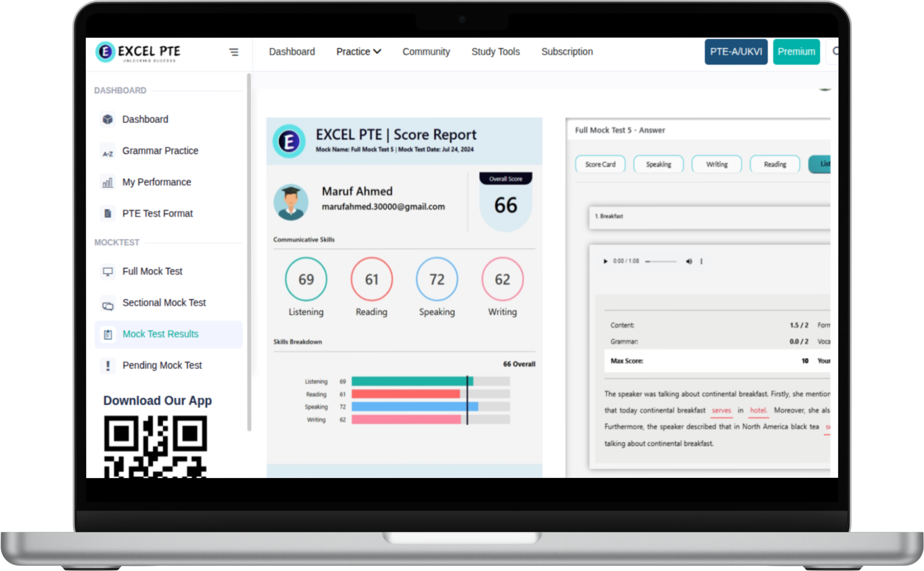Click the 'Skills Breakdown' section title

[298, 342]
